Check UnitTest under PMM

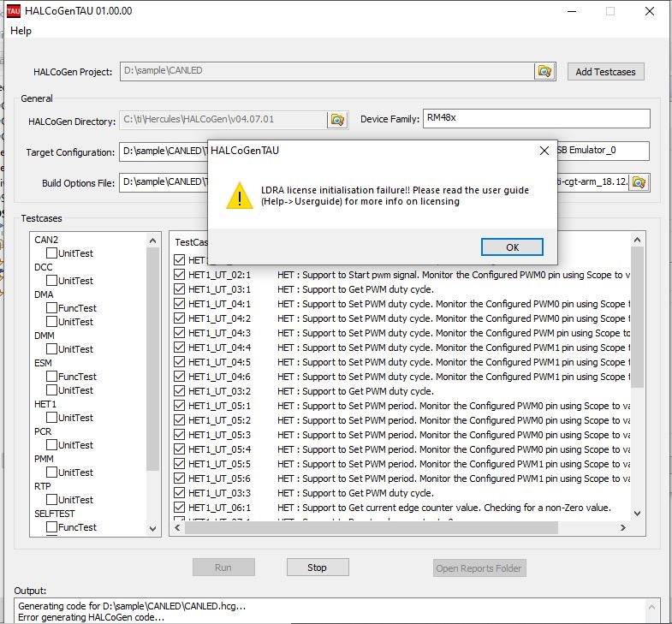51,472
